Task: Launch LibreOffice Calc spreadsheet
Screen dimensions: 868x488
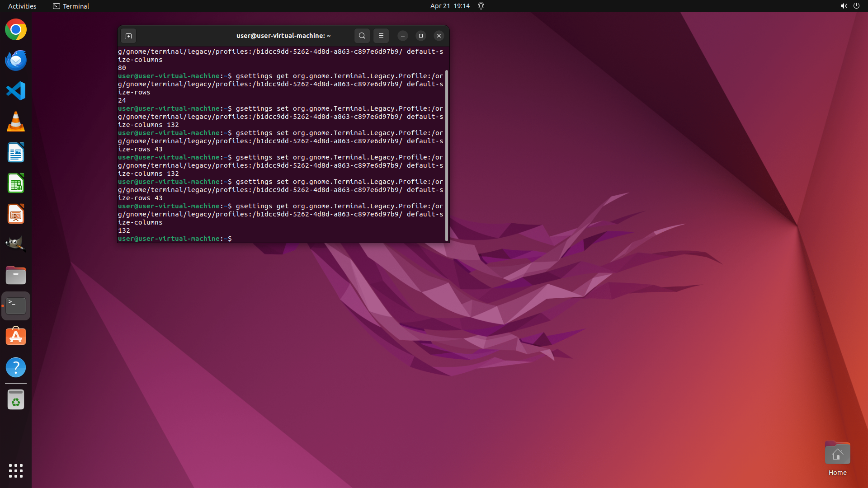Action: pyautogui.click(x=16, y=183)
